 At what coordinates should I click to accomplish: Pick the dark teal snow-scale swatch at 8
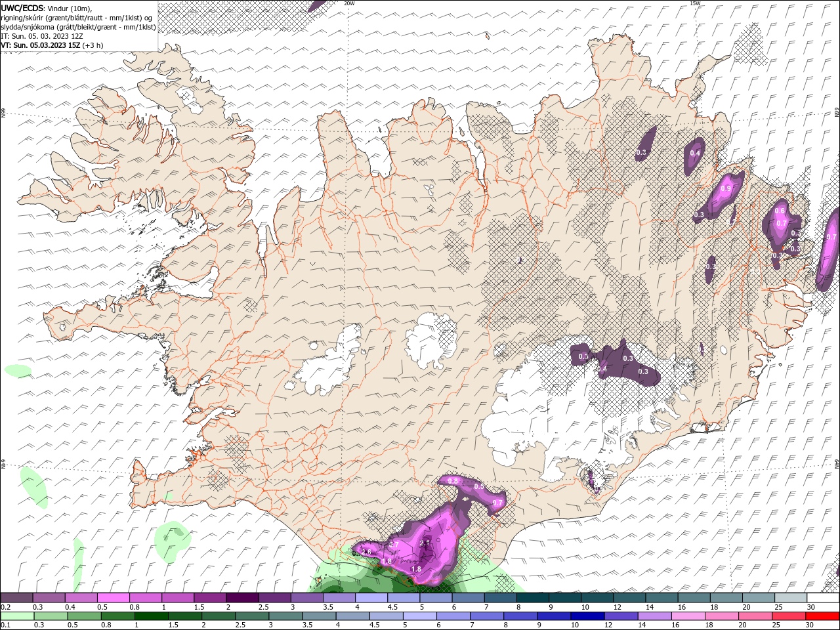point(532,598)
